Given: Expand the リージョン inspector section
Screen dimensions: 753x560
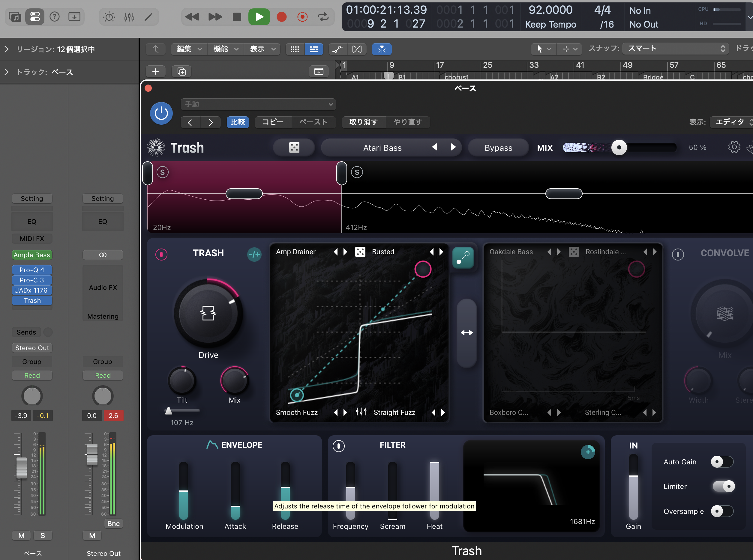Looking at the screenshot, I should [x=6, y=49].
